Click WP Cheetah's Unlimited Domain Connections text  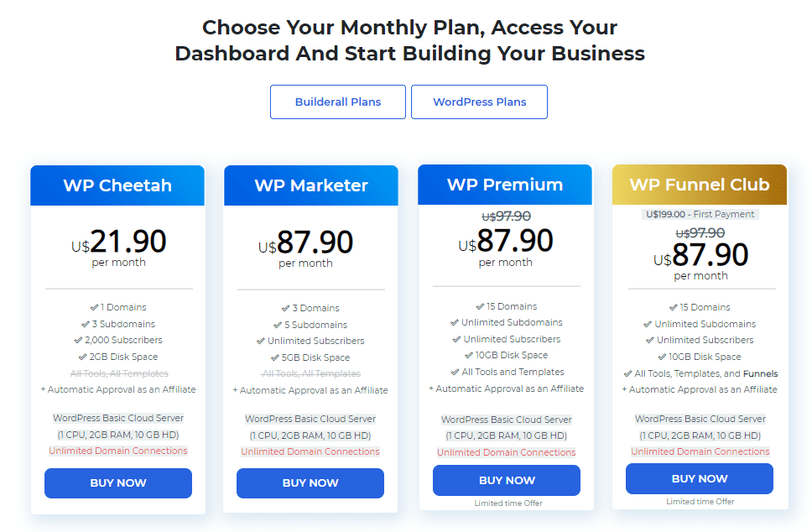(118, 451)
